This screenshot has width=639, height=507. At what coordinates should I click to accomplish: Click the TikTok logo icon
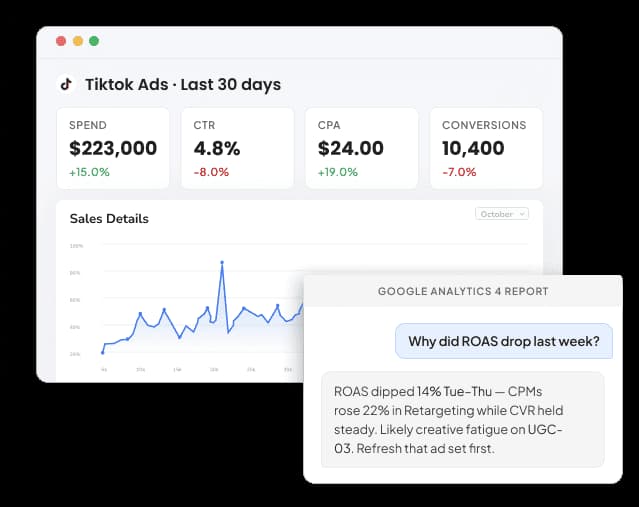[66, 84]
